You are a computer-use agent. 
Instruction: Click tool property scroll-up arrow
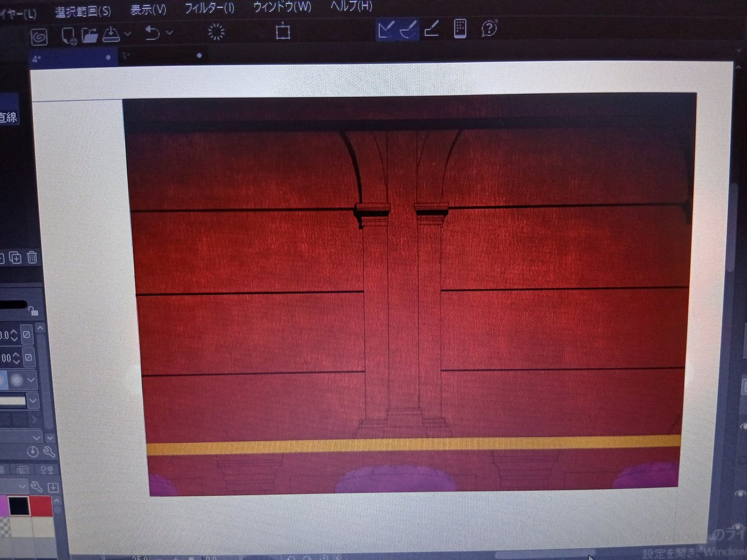point(40,328)
